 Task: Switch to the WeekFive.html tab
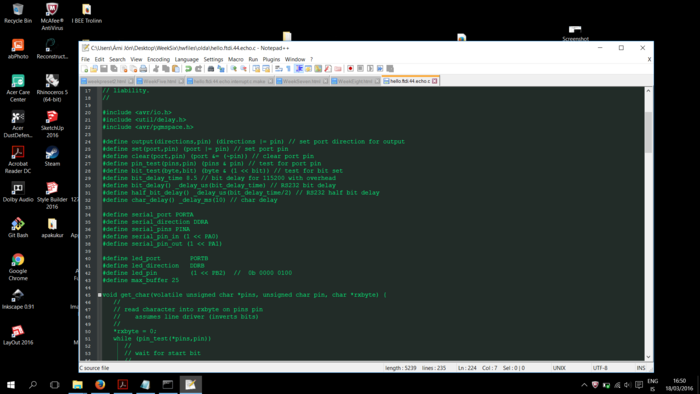point(160,81)
